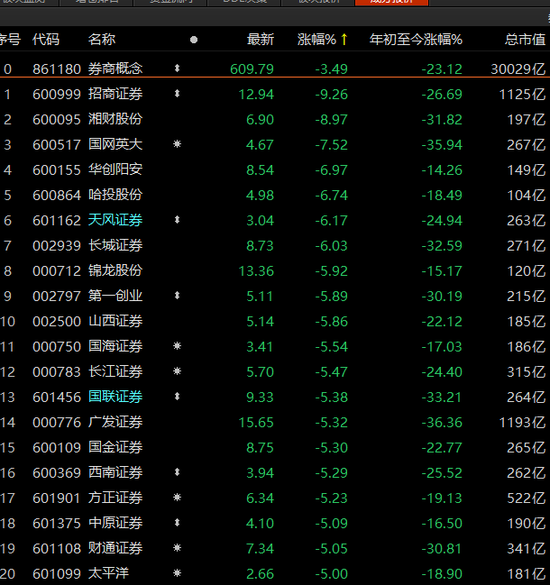Click the 代码 column header
This screenshot has width=550, height=585.
pyautogui.click(x=46, y=39)
